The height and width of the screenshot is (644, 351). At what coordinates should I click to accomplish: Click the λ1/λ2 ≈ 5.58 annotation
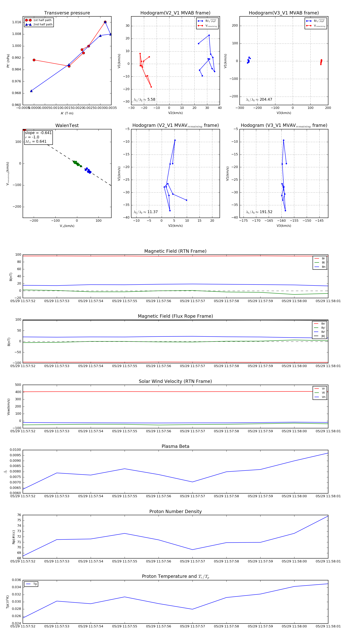(x=144, y=100)
